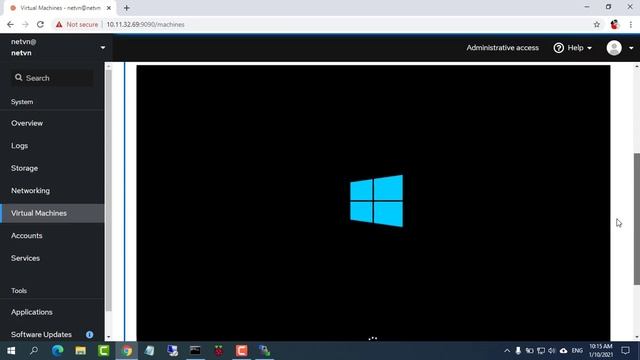Open the green Camtasia taskbar icon
This screenshot has height=360, width=640.
pos(103,351)
